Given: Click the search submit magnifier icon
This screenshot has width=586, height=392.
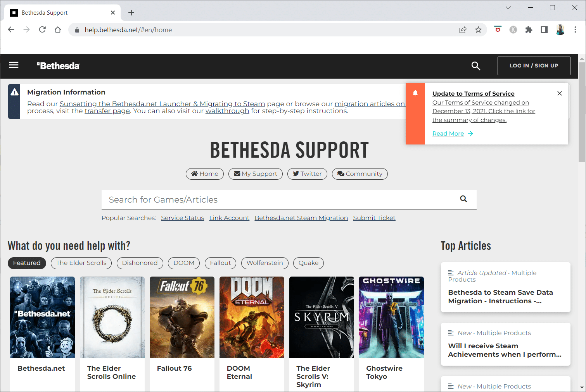Looking at the screenshot, I should point(463,199).
